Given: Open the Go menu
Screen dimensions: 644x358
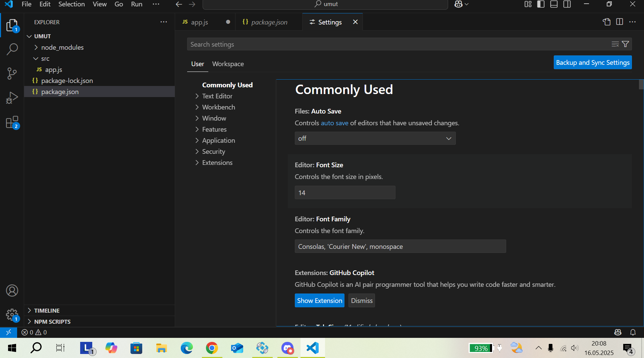Looking at the screenshot, I should (119, 4).
